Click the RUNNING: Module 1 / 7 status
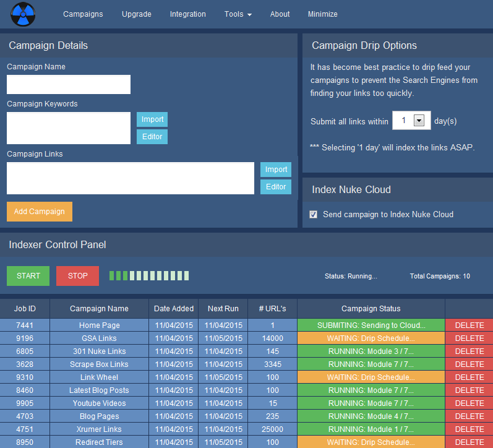The image size is (493, 448). (371, 429)
